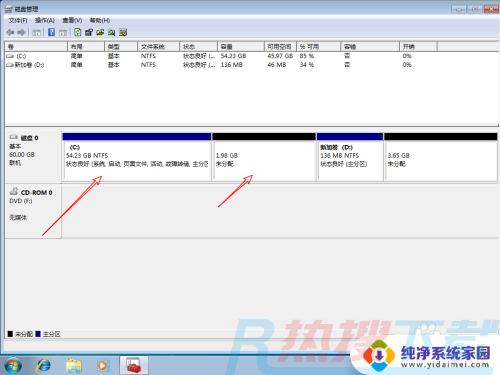The width and height of the screenshot is (500, 375).
Task: Maximize the Disk Management window
Action: [475, 9]
